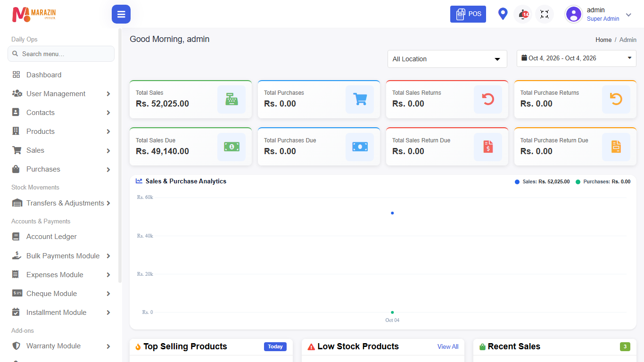Toggle the Sales series in chart legend

point(542,181)
